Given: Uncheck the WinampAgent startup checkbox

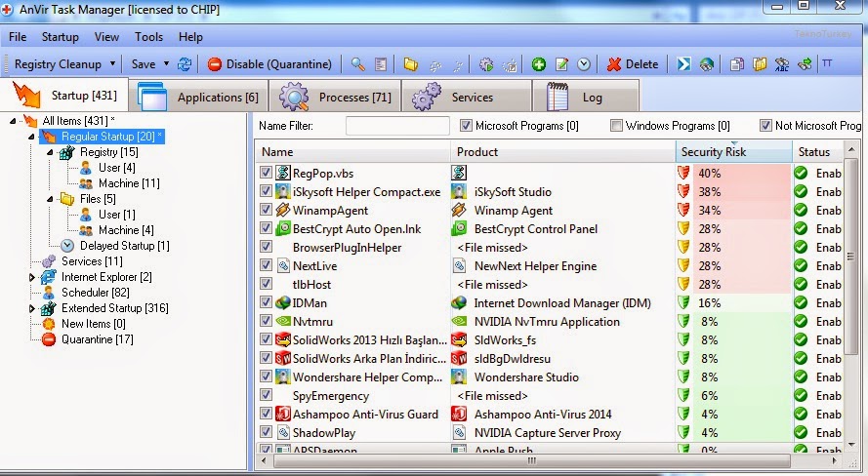Looking at the screenshot, I should coord(266,210).
